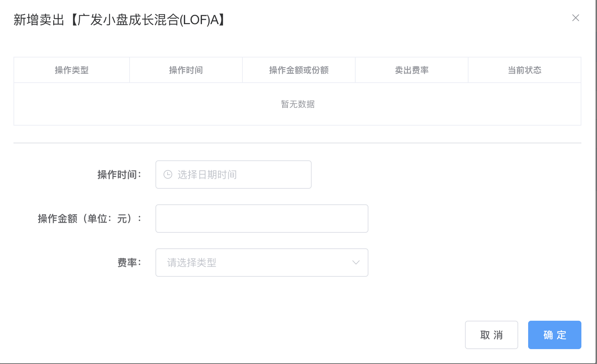This screenshot has width=597, height=364.
Task: Select the 操作类型 column header
Action: point(72,70)
